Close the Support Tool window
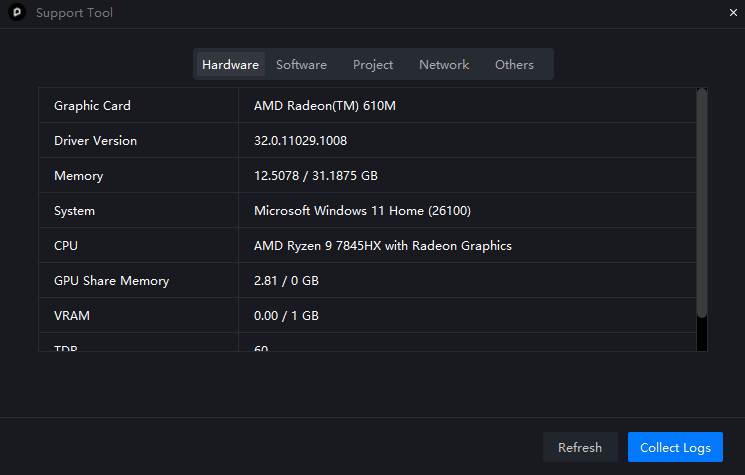The height and width of the screenshot is (475, 745). (733, 13)
